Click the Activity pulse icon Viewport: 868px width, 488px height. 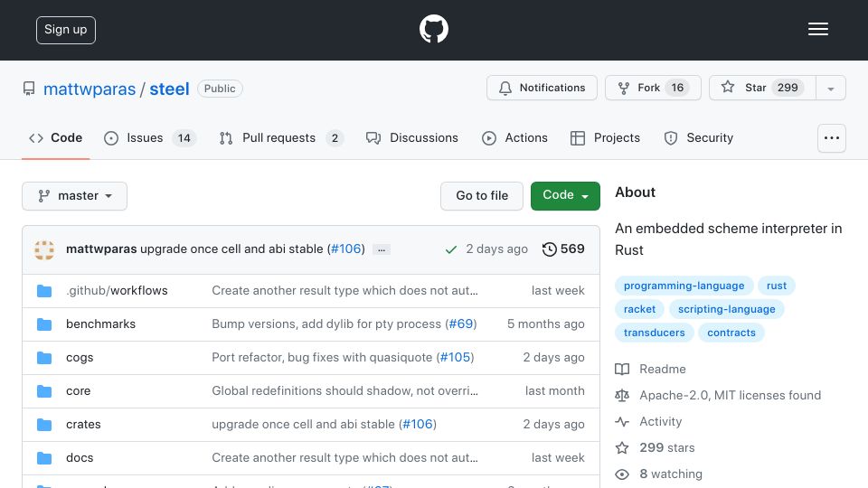pyautogui.click(x=622, y=422)
